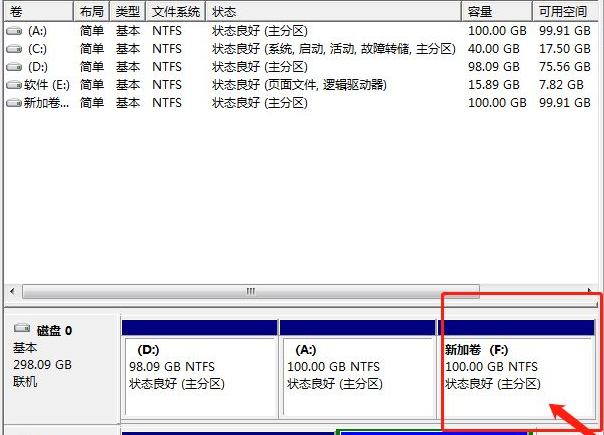The width and height of the screenshot is (604, 435).
Task: Select the 新加卷 drive icon in volume list
Action: click(13, 103)
